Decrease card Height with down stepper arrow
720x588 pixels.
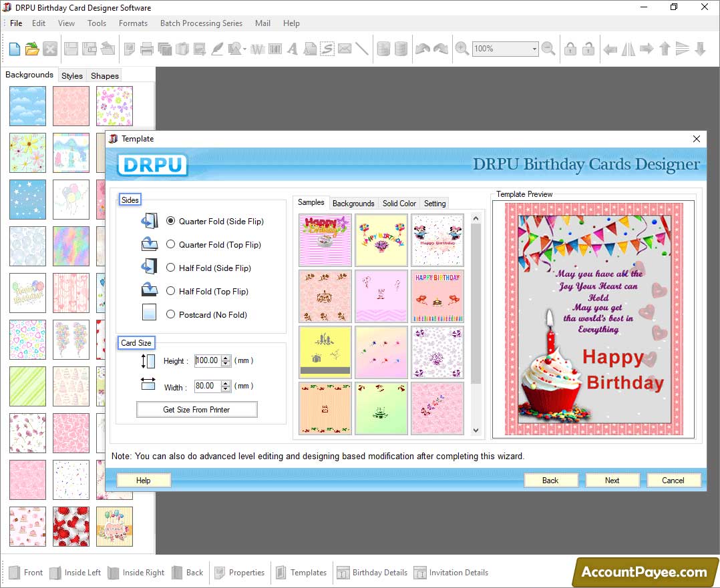226,364
